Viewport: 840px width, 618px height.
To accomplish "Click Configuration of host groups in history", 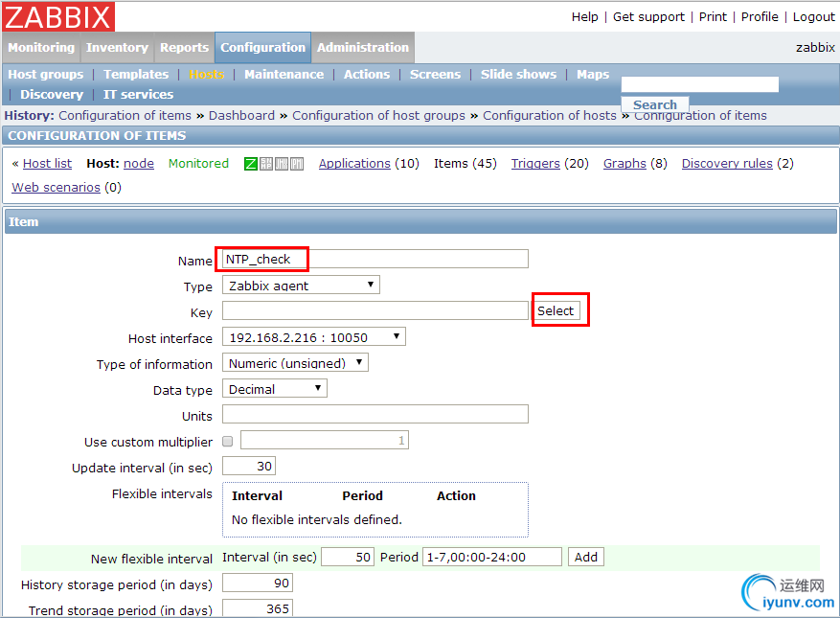I will [378, 116].
